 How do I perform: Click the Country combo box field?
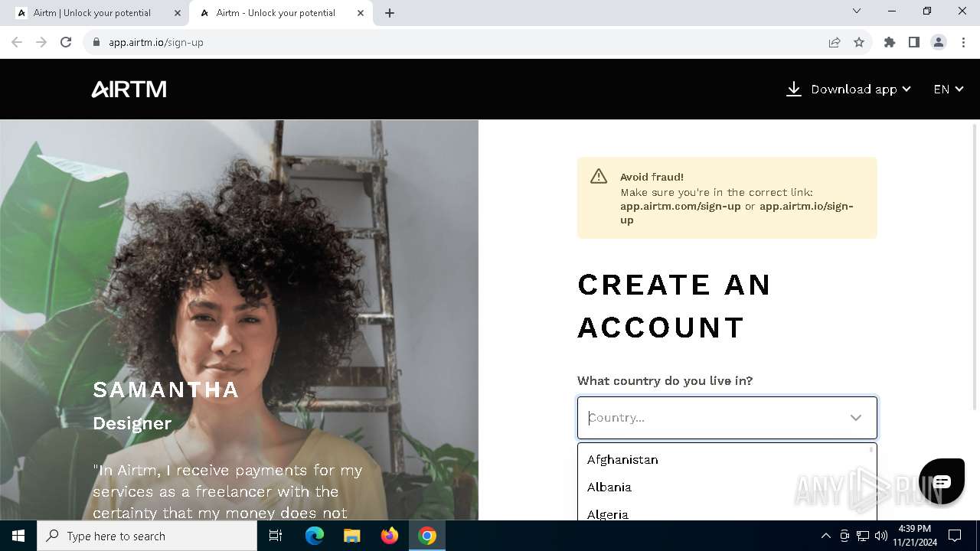pos(727,418)
